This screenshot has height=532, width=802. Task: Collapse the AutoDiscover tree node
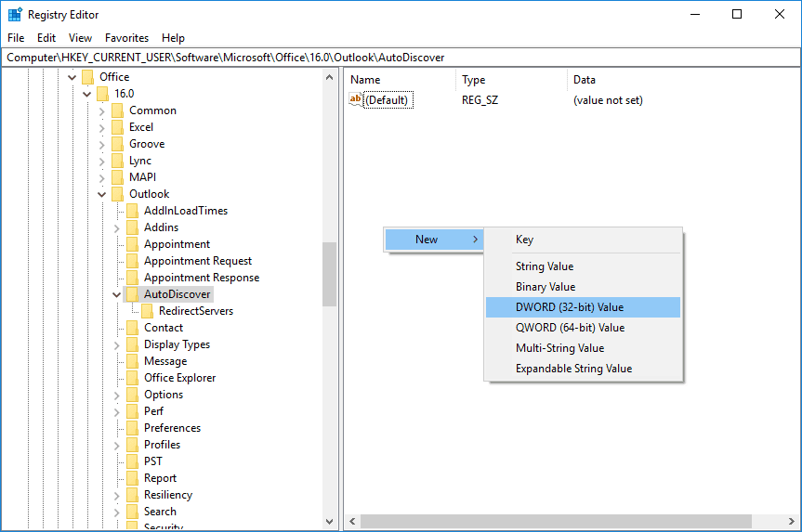(117, 294)
